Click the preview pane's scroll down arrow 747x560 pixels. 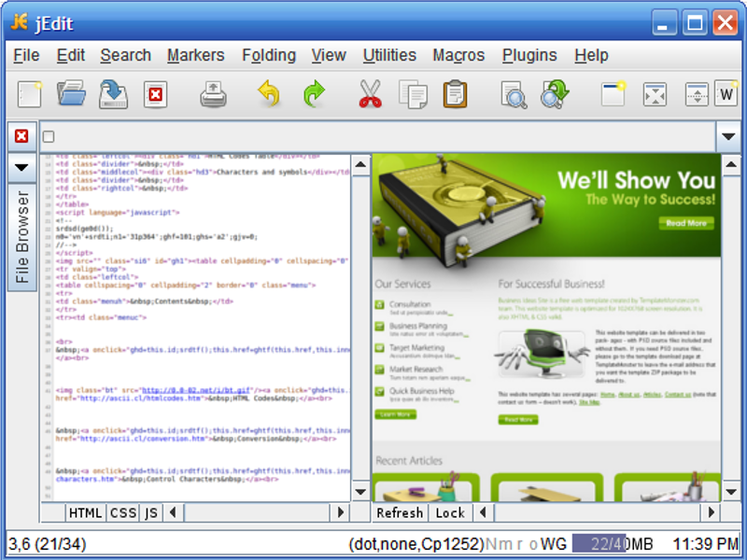[x=731, y=492]
